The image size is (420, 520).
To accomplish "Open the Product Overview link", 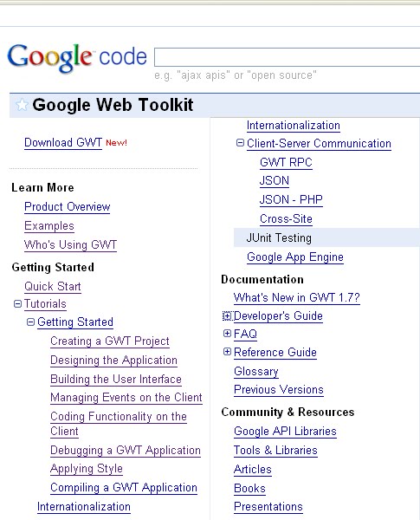I will click(67, 206).
